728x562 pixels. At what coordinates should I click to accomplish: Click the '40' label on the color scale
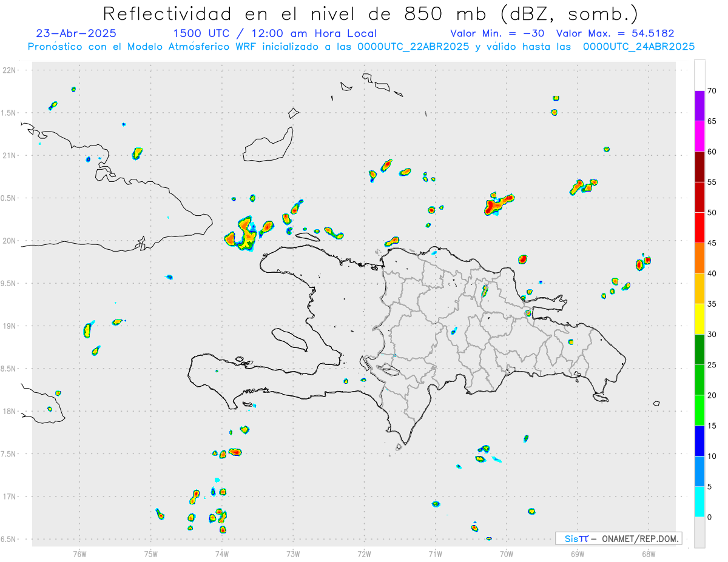point(712,273)
